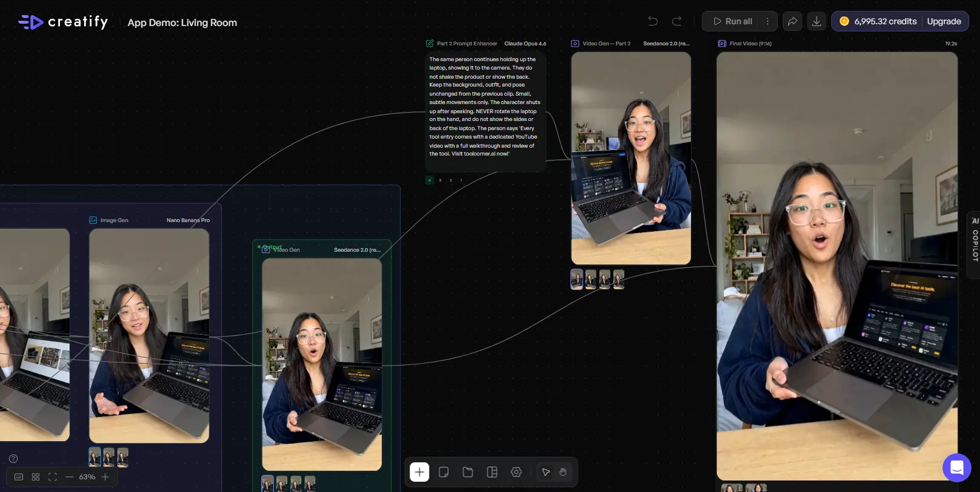Share the workflow

(792, 21)
